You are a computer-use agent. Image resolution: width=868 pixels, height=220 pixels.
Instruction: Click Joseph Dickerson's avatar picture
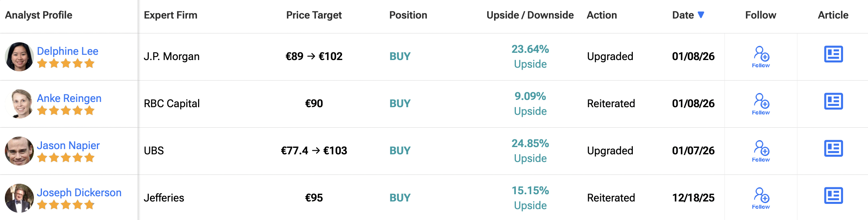(x=19, y=198)
